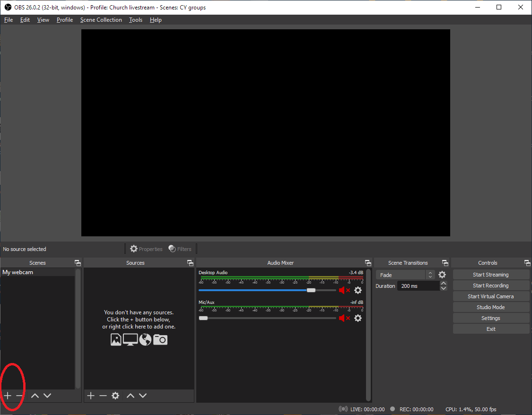
Task: Click Start Recording
Action: coord(490,285)
